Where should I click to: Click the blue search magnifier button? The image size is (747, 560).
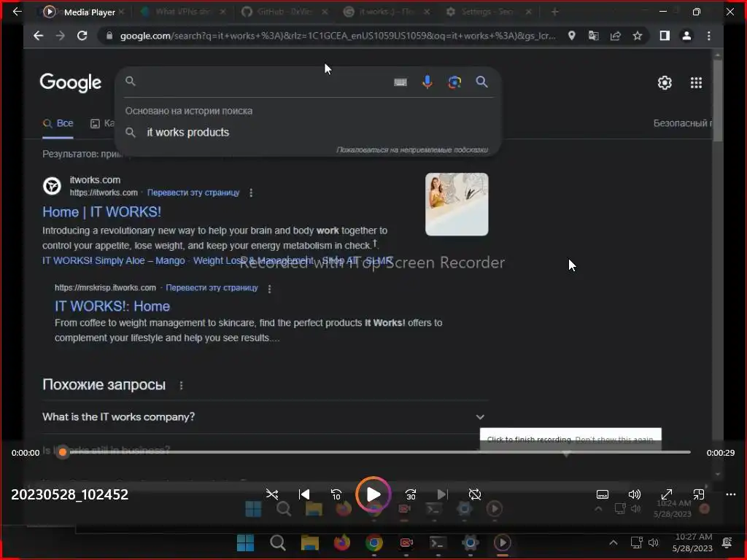pos(481,82)
